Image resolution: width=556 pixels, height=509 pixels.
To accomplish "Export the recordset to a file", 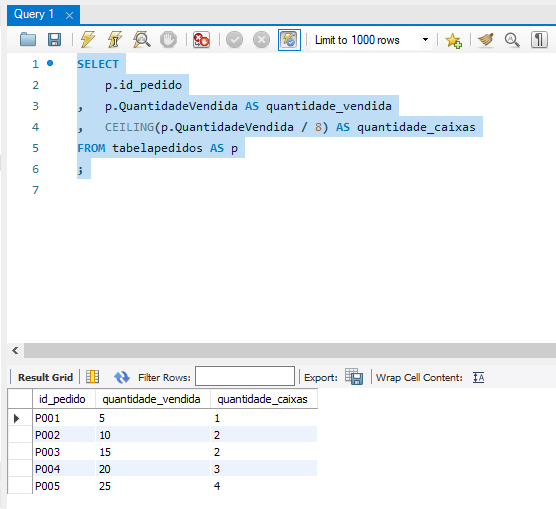I will click(354, 377).
